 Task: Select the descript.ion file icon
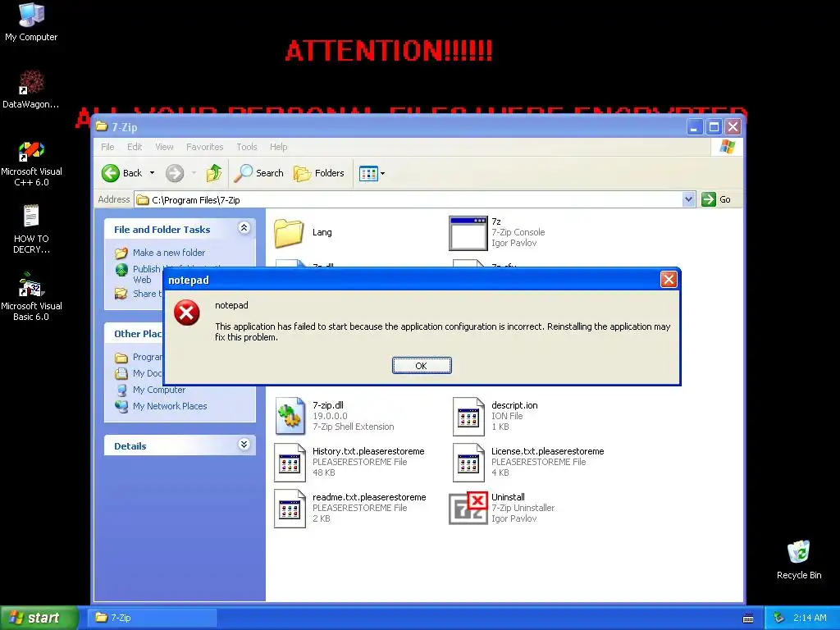tap(468, 416)
